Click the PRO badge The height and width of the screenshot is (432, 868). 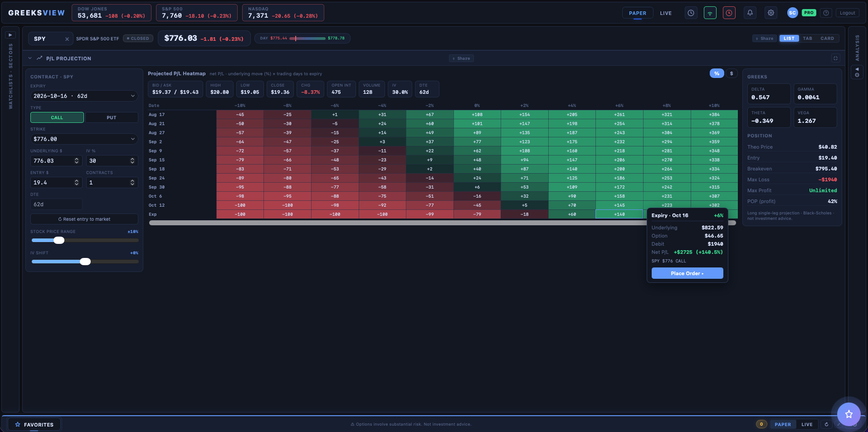point(809,13)
